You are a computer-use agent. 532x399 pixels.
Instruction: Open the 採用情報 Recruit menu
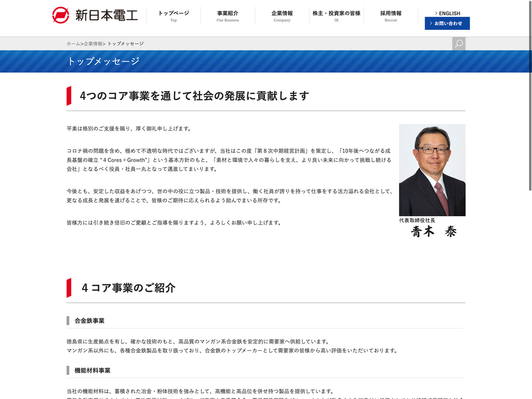pyautogui.click(x=391, y=16)
